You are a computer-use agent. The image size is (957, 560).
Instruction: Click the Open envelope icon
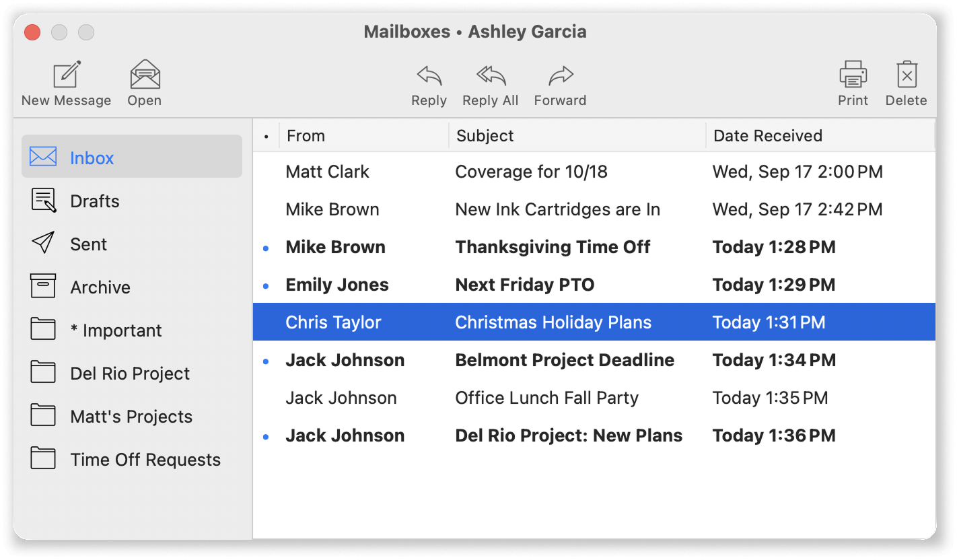[145, 75]
